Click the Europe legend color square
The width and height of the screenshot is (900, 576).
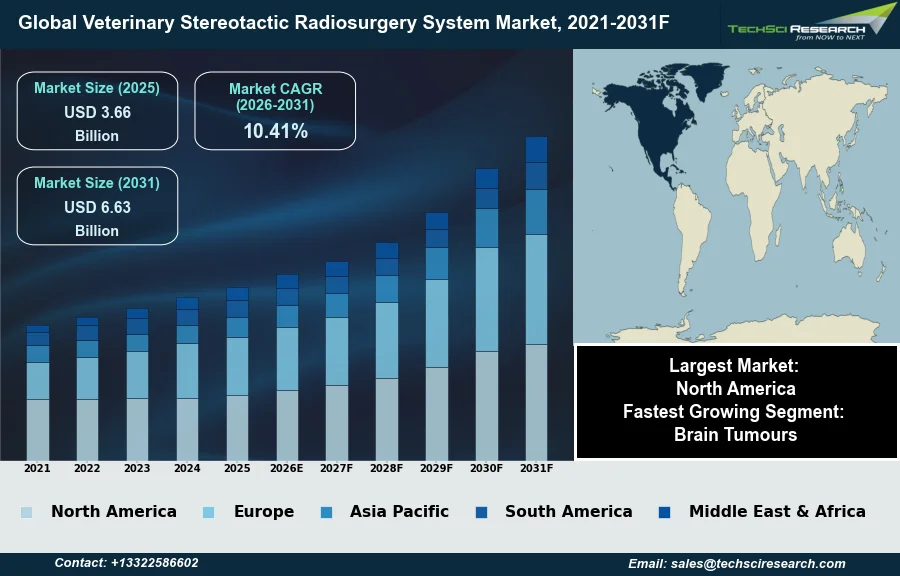point(208,512)
